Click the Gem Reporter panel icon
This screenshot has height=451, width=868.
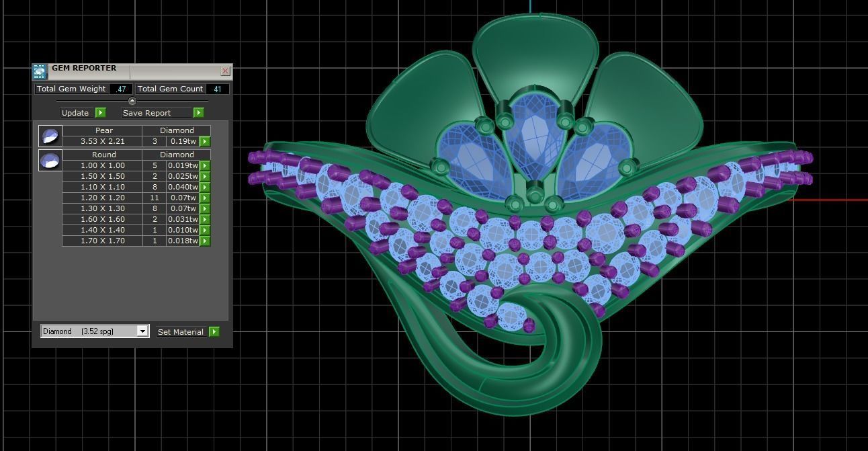pos(40,72)
